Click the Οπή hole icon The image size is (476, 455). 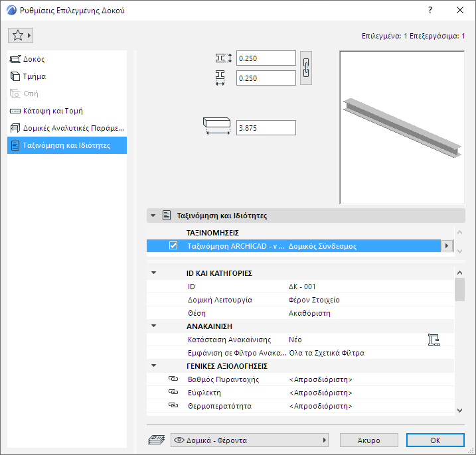(x=15, y=94)
